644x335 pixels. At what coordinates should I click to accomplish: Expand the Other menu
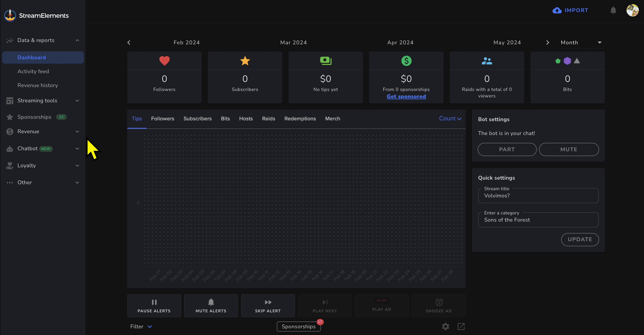pyautogui.click(x=77, y=182)
